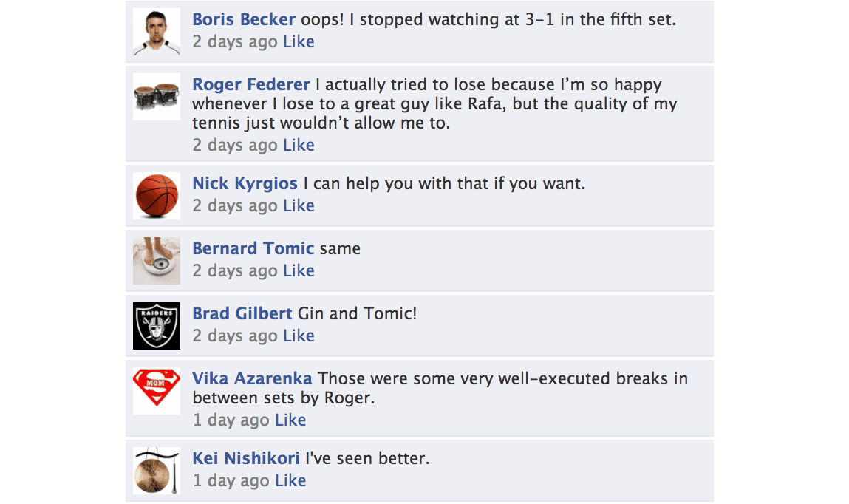Visit Roger Federer's profile name link

tap(251, 84)
